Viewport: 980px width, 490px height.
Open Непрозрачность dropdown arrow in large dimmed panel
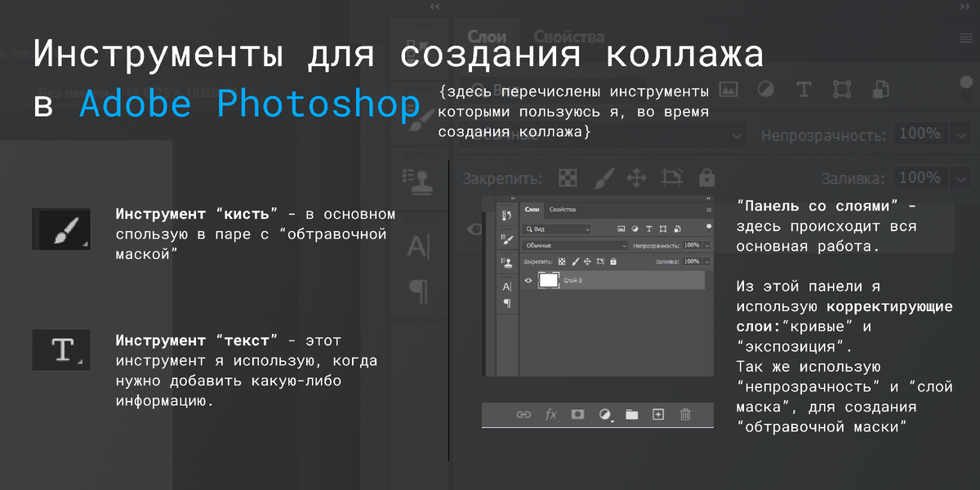962,134
